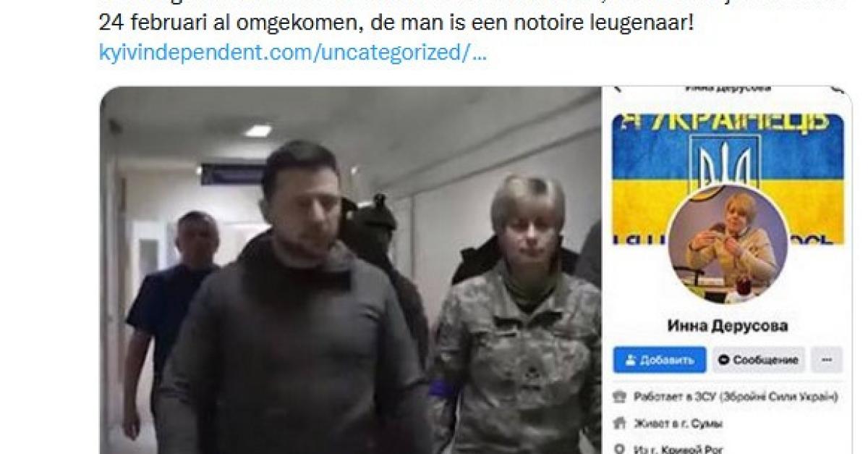Click the location pin icon

tap(618, 447)
